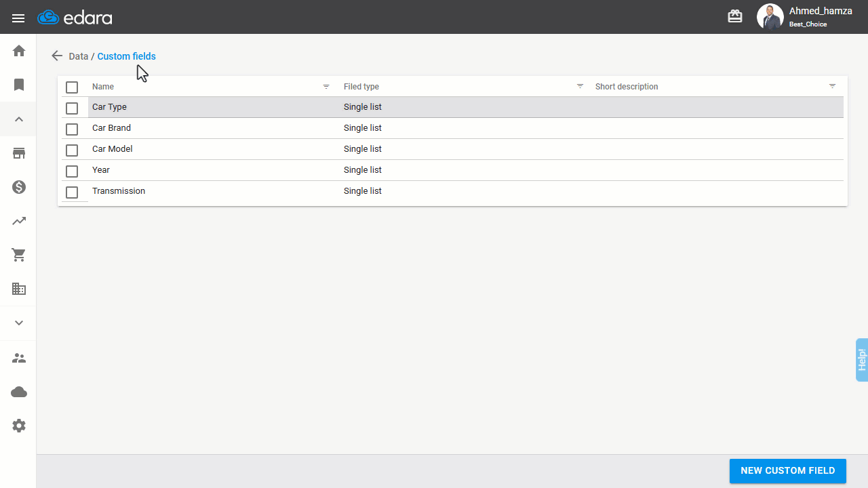Image resolution: width=868 pixels, height=488 pixels.
Task: Click the edara logo
Action: 75,18
